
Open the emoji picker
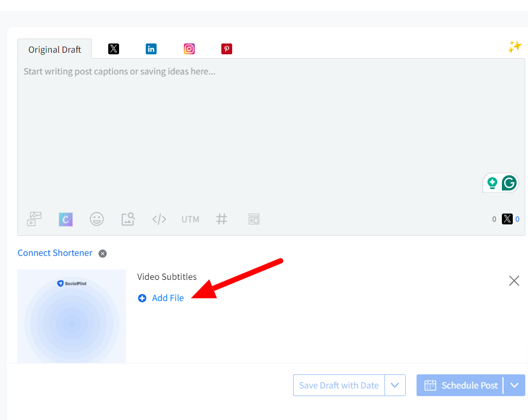click(x=97, y=219)
